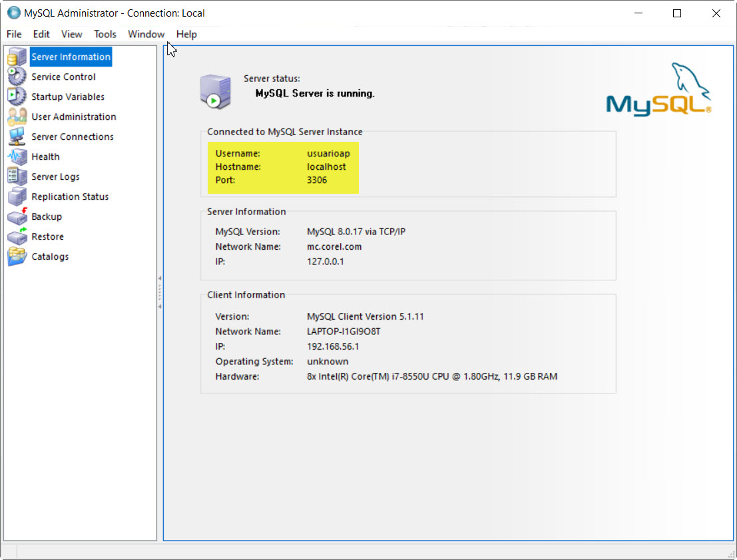Open the Tools menu
The height and width of the screenshot is (560, 737).
click(x=105, y=35)
